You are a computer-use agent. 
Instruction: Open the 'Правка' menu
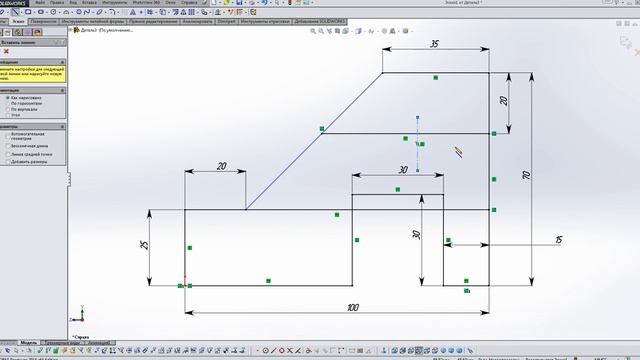pos(57,3)
